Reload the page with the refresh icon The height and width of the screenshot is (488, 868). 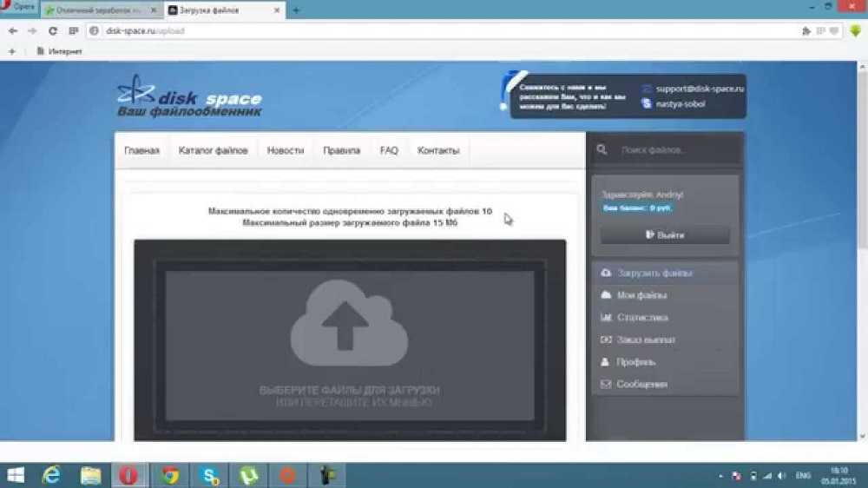click(x=53, y=30)
